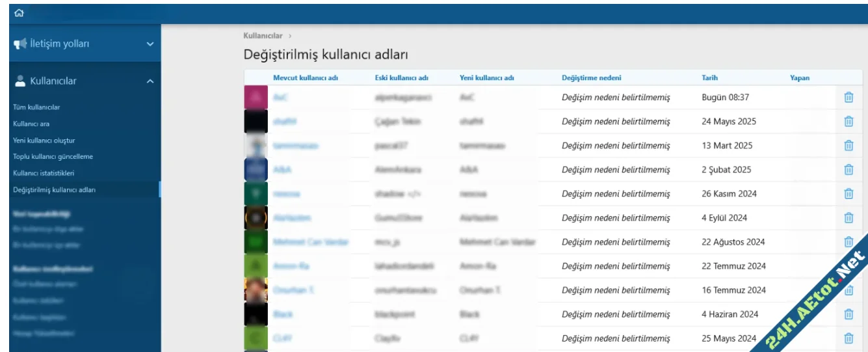Remove the 13 Mart 2025 record via trash icon
868x352 pixels.
click(x=848, y=146)
